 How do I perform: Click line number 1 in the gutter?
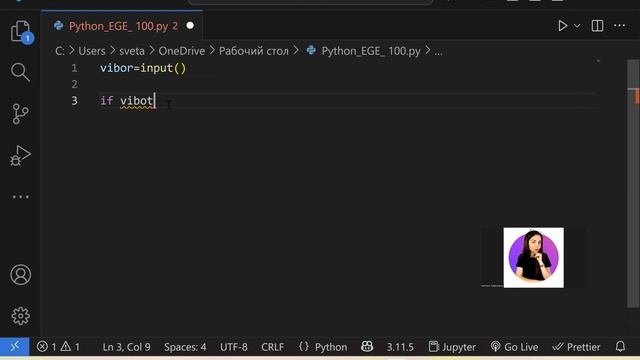click(74, 68)
